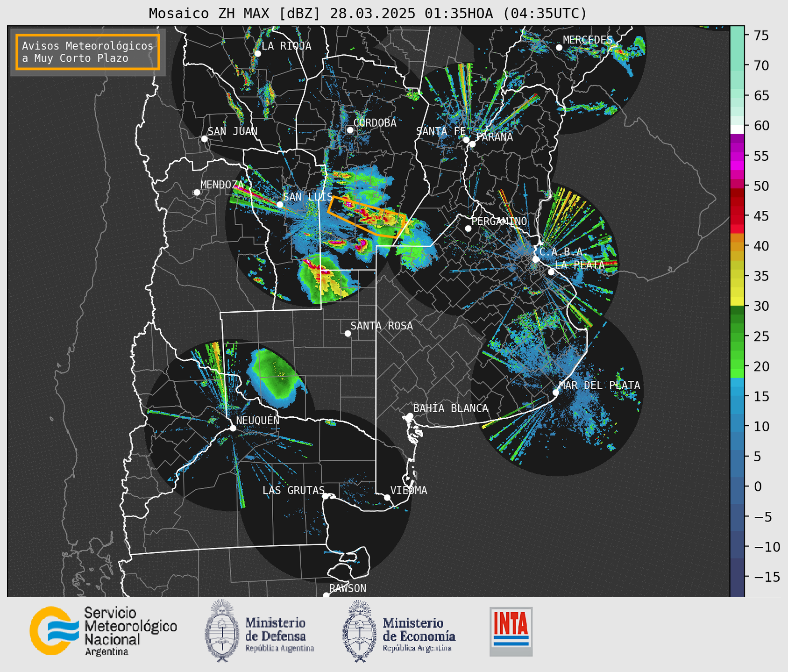Click the MENDOZA city label
The width and height of the screenshot is (788, 672).
(x=222, y=185)
